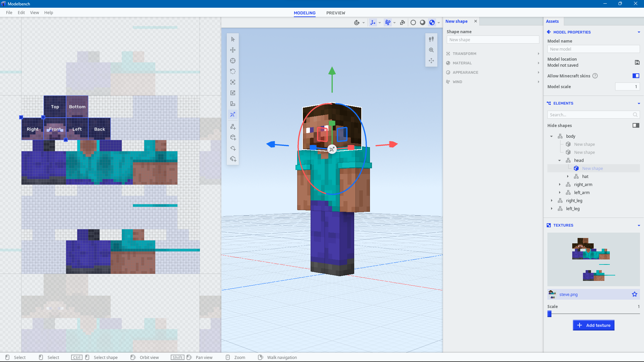Toggle the Hide shapes switch
Image resolution: width=644 pixels, height=362 pixels.
coord(636,125)
